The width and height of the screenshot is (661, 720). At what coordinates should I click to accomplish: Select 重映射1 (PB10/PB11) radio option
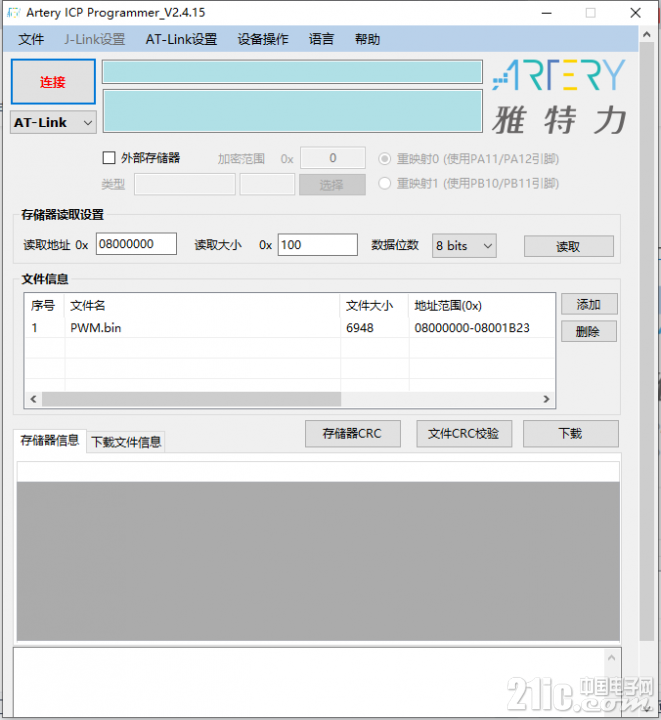coord(385,184)
